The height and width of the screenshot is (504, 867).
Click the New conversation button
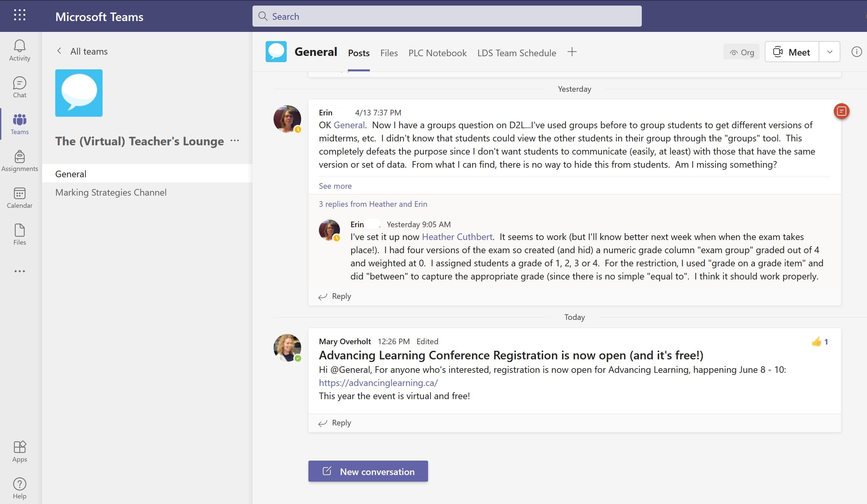pyautogui.click(x=368, y=471)
